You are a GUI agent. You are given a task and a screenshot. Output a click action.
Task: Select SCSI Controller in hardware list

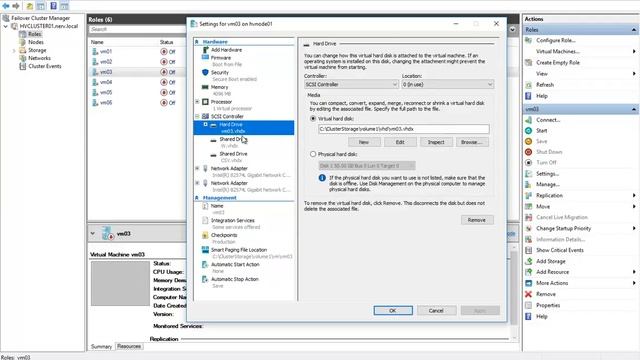tap(227, 116)
